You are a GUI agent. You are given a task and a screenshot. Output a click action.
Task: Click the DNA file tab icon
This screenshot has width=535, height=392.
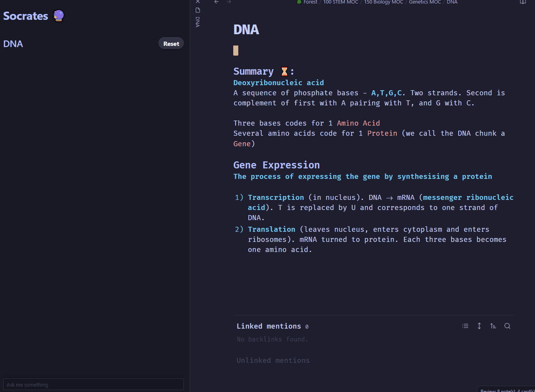[x=198, y=10]
